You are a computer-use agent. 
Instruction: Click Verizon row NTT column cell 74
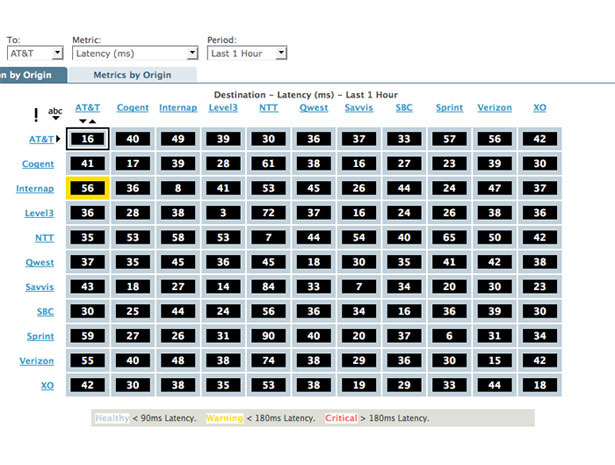tap(269, 361)
